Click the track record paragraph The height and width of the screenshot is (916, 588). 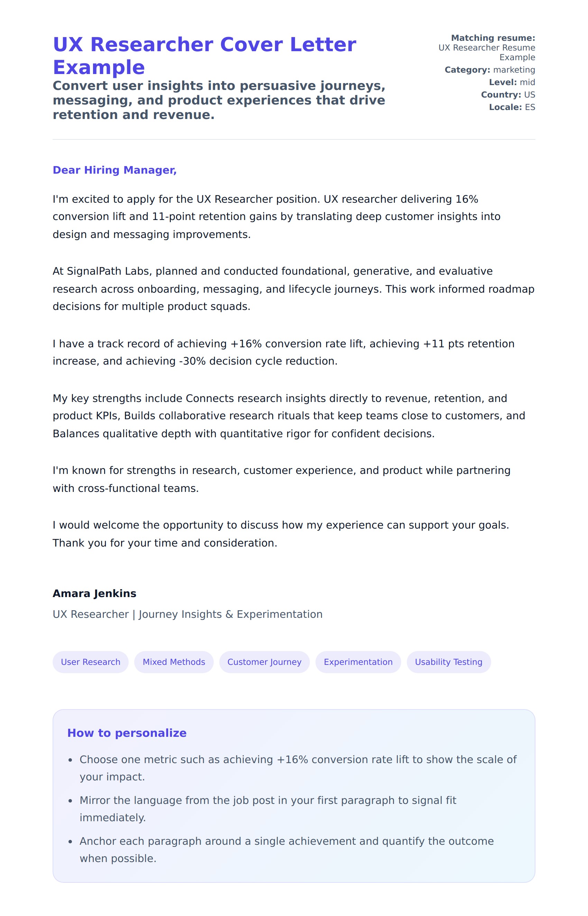click(x=283, y=352)
